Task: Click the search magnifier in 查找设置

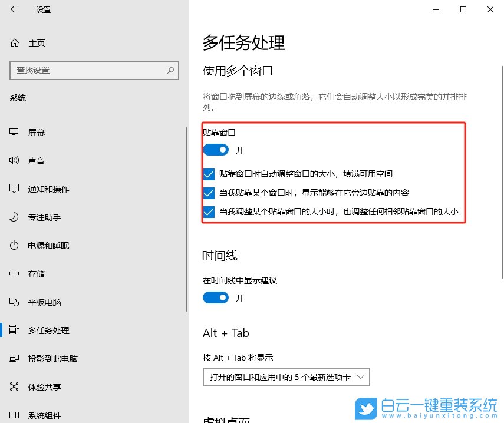Action: coord(170,70)
